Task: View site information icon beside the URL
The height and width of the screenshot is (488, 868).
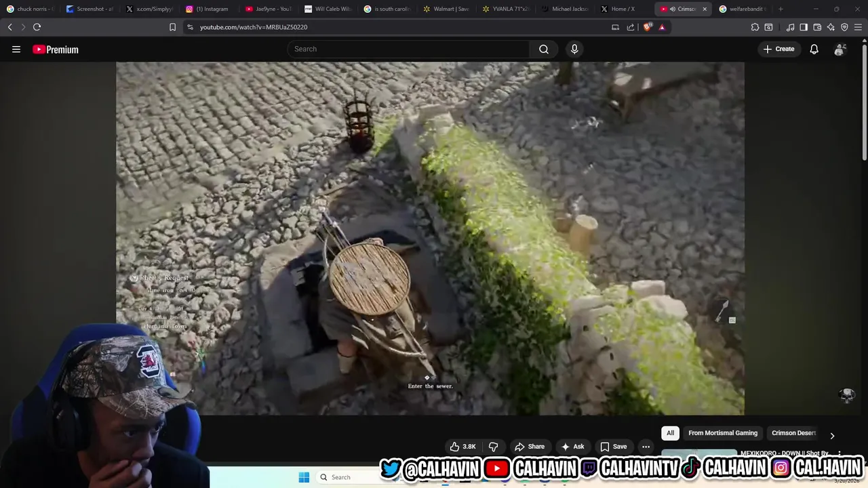Action: pos(190,27)
